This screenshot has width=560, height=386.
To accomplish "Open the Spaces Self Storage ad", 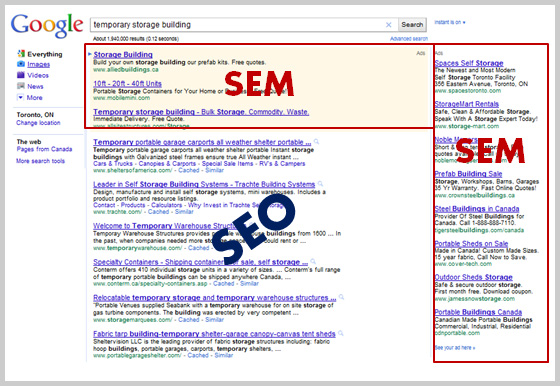I will pos(469,63).
